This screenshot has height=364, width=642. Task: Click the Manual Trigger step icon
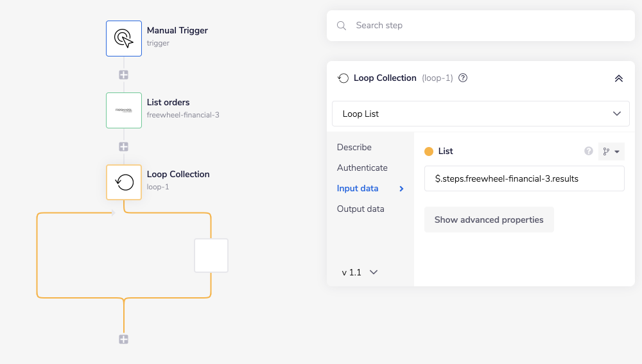coord(124,39)
